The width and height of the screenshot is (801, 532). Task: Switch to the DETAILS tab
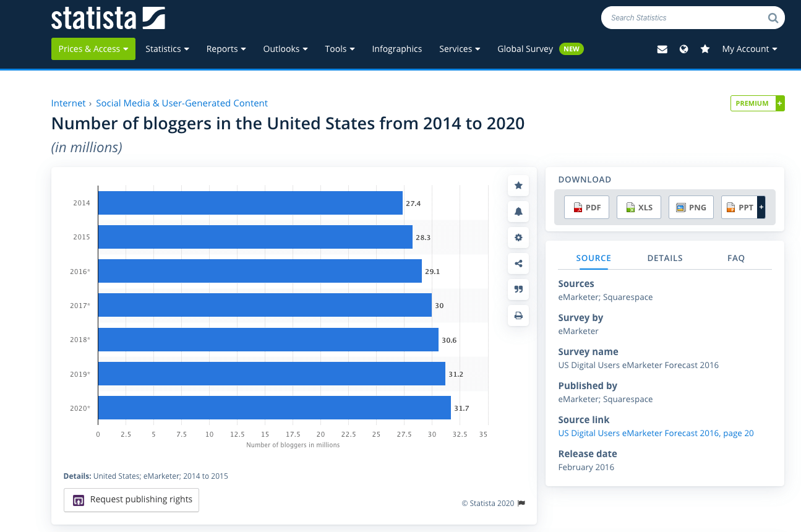pyautogui.click(x=665, y=258)
